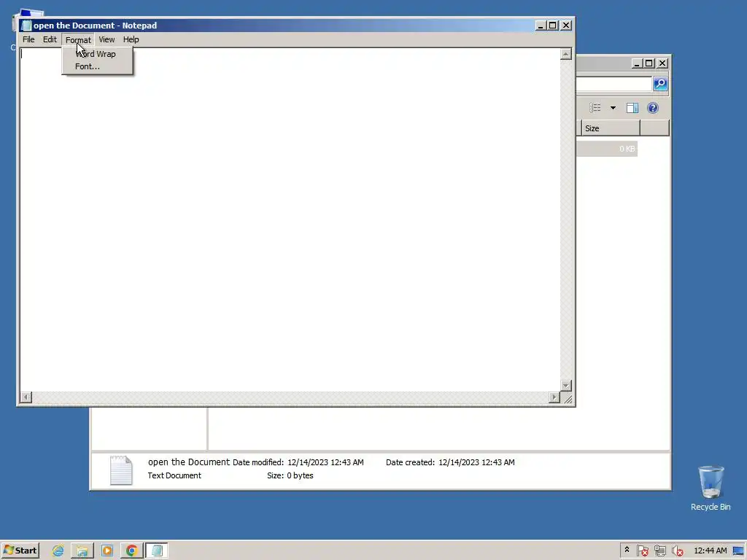Expand the view options dropdown arrow
The height and width of the screenshot is (560, 747).
click(x=613, y=108)
